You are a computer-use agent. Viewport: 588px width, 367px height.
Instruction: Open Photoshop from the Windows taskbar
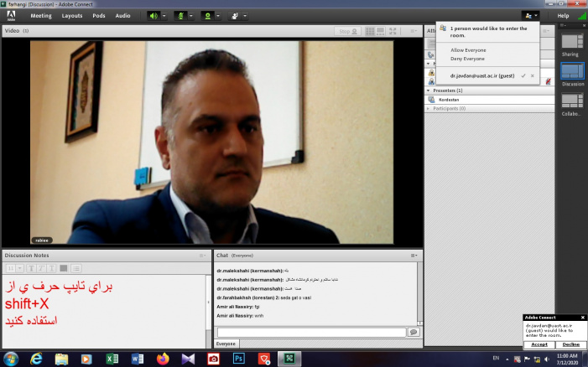pos(238,359)
